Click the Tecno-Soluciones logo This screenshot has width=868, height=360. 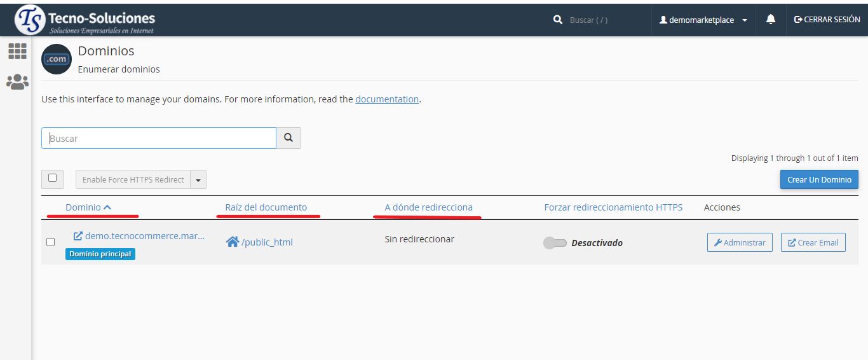85,20
